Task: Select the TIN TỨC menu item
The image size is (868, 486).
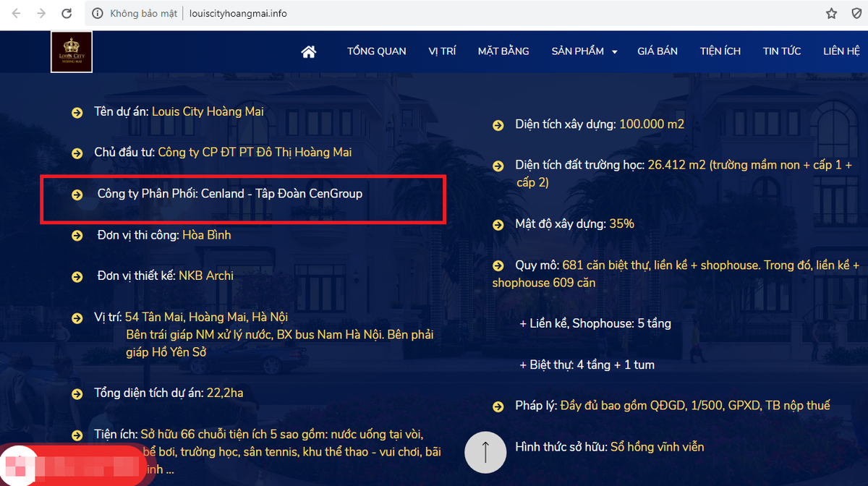Action: pos(781,51)
